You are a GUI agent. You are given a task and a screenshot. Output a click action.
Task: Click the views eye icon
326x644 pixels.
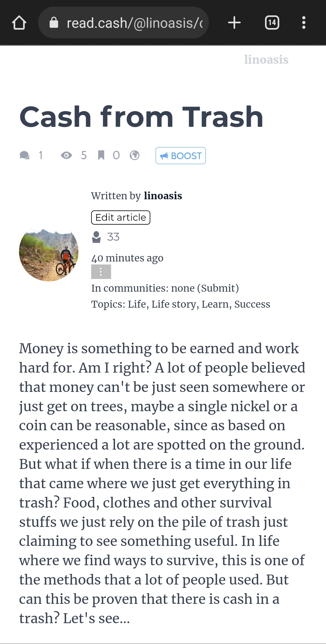tap(66, 155)
